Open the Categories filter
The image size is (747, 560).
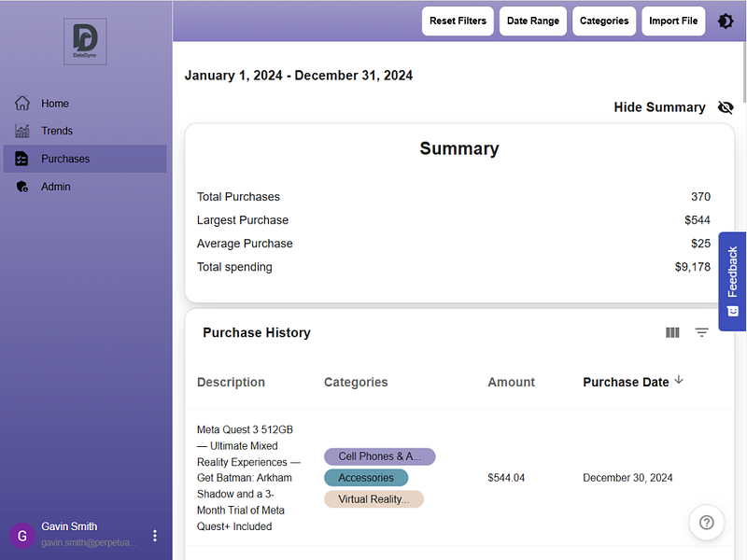pyautogui.click(x=604, y=21)
